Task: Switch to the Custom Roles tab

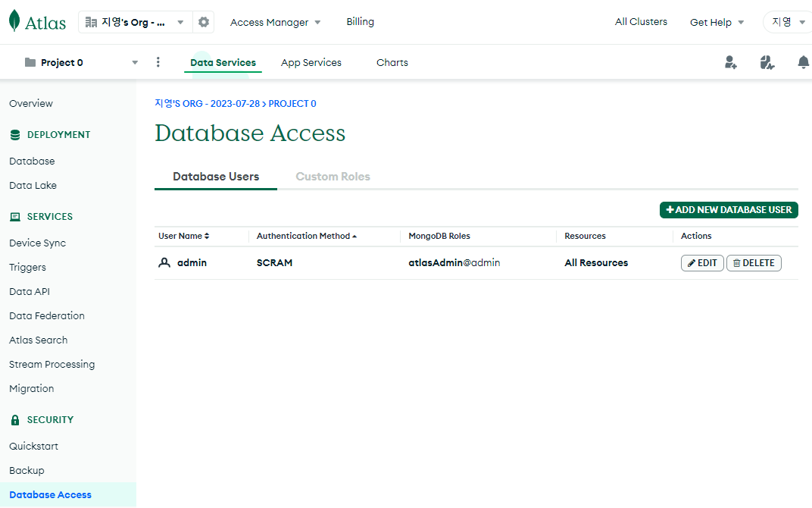Action: pos(333,177)
